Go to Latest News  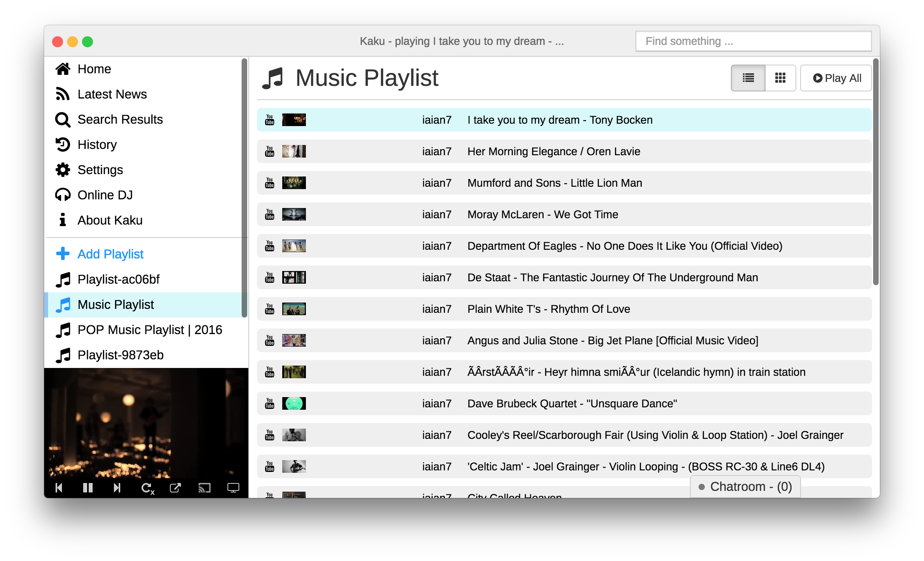(112, 94)
